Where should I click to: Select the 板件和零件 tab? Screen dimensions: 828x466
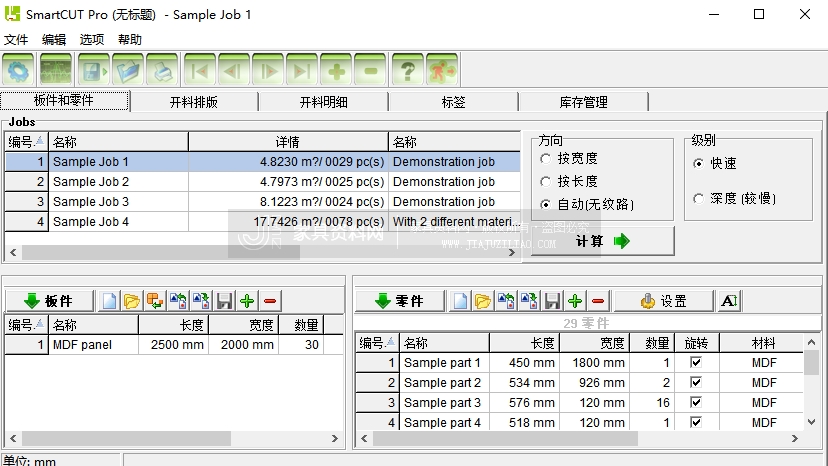click(x=64, y=100)
